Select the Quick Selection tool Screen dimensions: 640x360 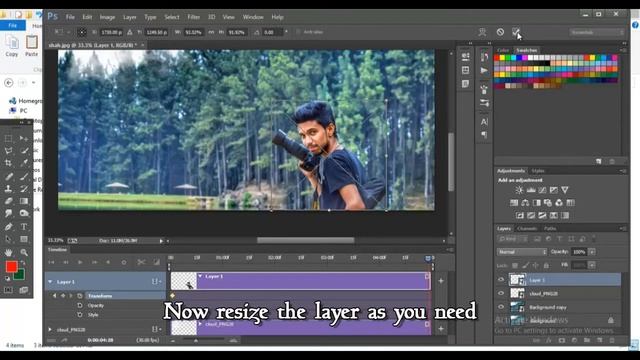[24, 151]
